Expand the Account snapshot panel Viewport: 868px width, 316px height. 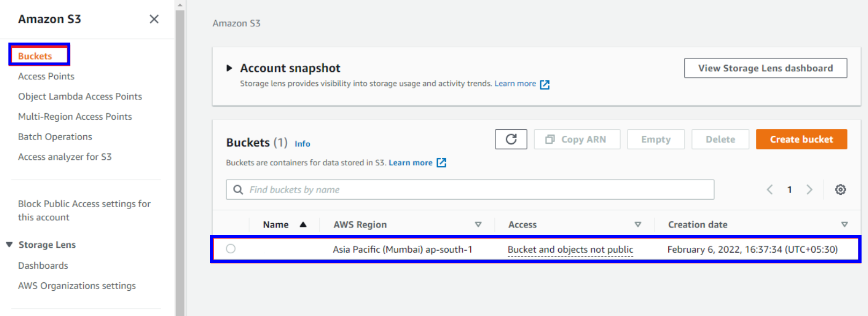pos(229,68)
